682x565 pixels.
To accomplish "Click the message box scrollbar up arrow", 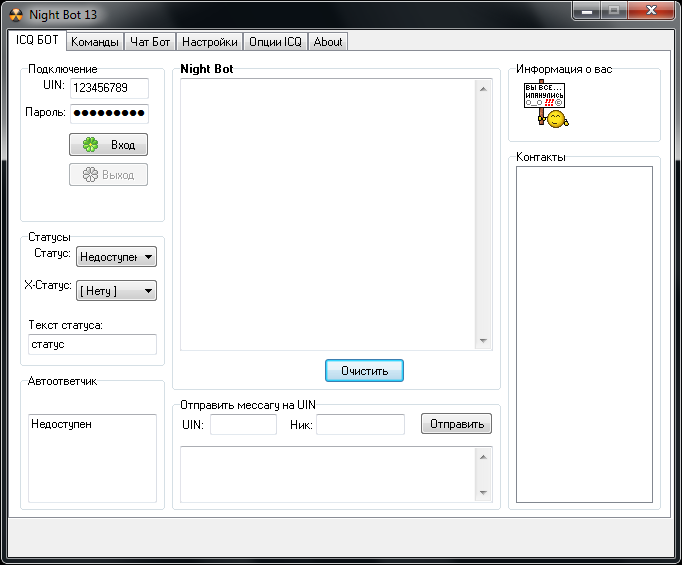I will click(x=483, y=457).
